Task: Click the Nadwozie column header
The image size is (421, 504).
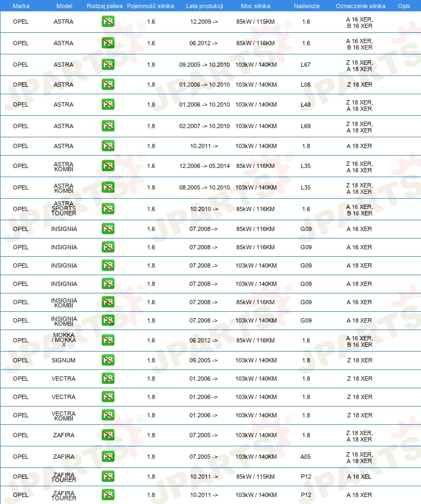Action: point(306,6)
